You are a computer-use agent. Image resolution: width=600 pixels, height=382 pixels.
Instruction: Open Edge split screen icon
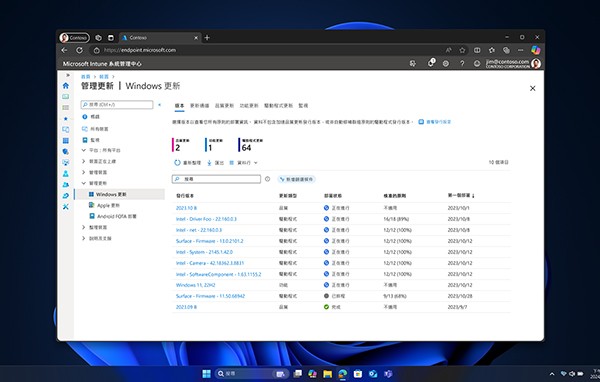(x=477, y=50)
